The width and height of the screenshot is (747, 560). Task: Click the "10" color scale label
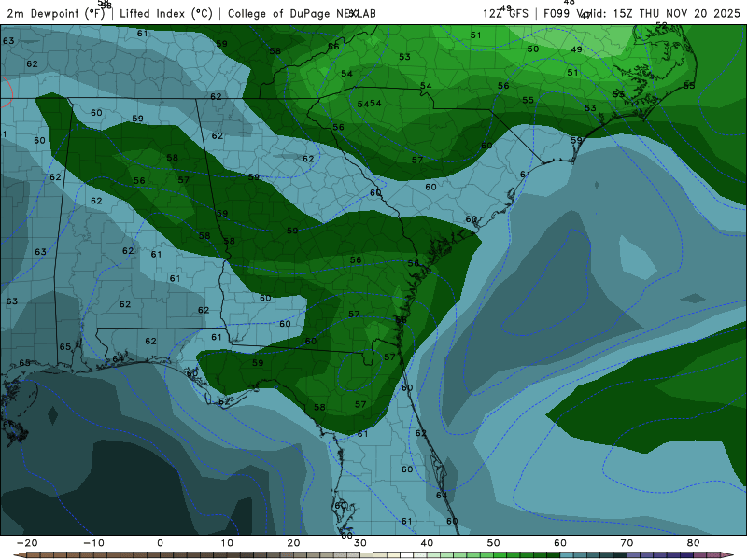click(227, 543)
